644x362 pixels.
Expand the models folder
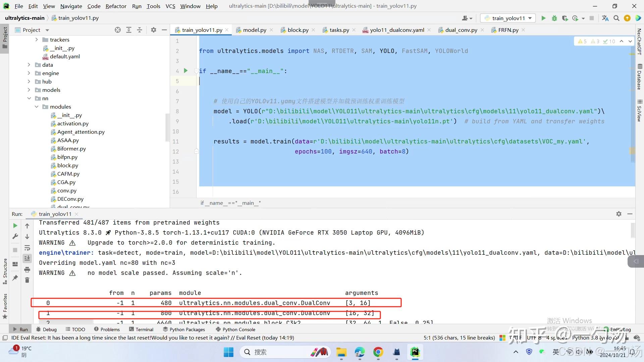(x=29, y=90)
